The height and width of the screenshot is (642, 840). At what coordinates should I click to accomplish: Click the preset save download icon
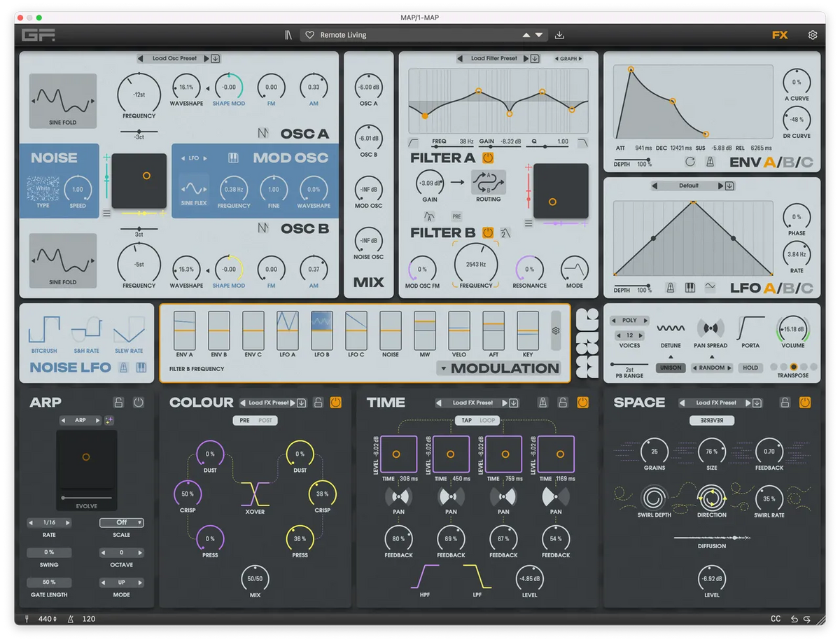pos(559,35)
